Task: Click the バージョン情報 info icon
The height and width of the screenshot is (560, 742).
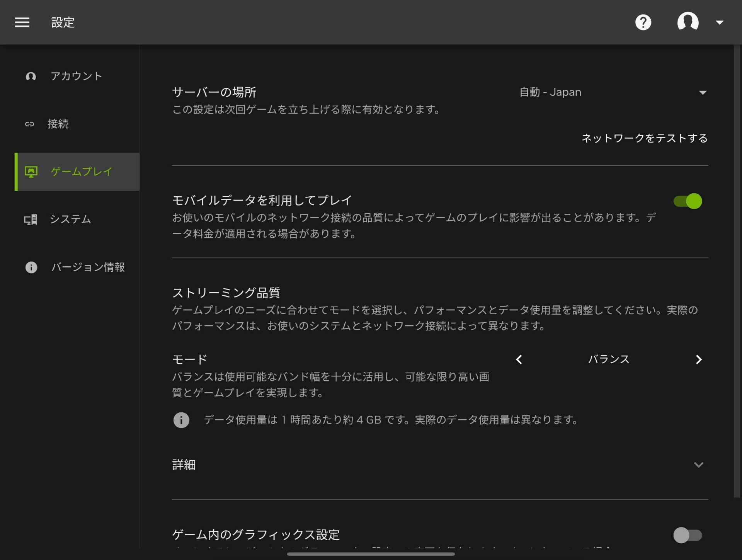Action: (x=31, y=267)
